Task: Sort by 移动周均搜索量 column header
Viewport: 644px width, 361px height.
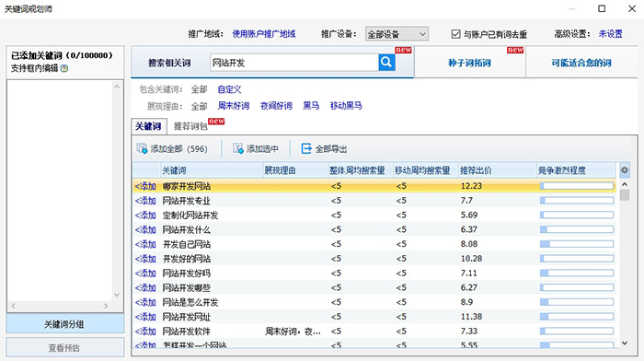Action: point(425,170)
